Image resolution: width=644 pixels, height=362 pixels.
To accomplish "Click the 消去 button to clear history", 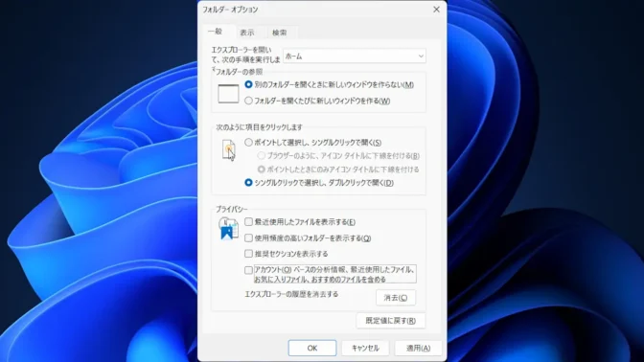I will 396,298.
